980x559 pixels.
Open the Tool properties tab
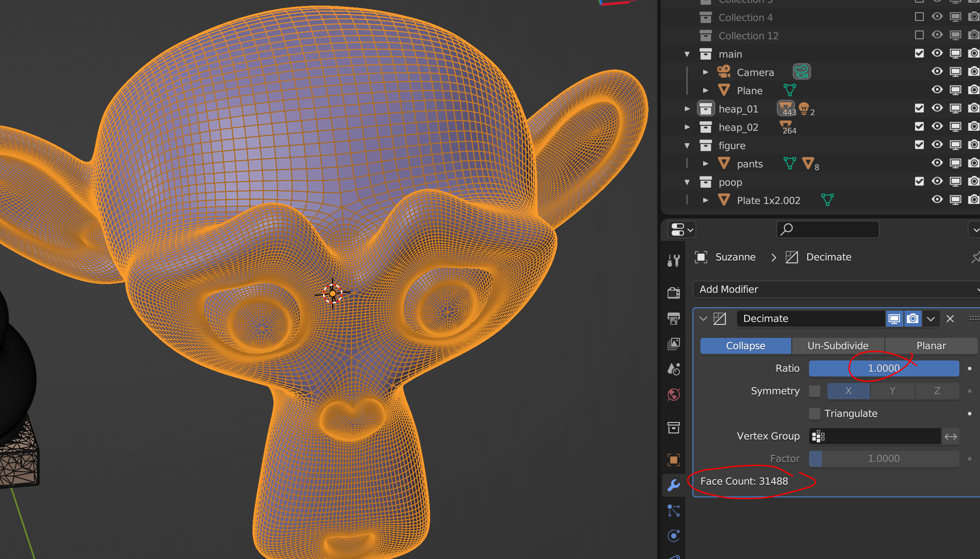(674, 260)
